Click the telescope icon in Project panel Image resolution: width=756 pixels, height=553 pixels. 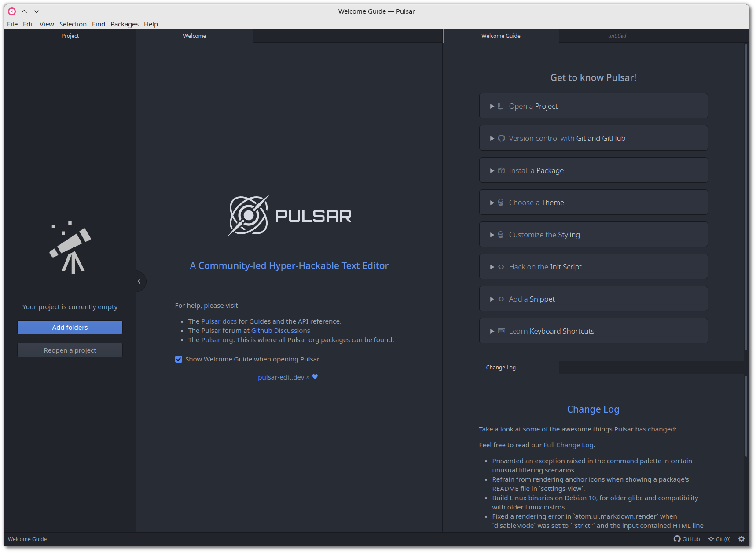click(x=70, y=248)
